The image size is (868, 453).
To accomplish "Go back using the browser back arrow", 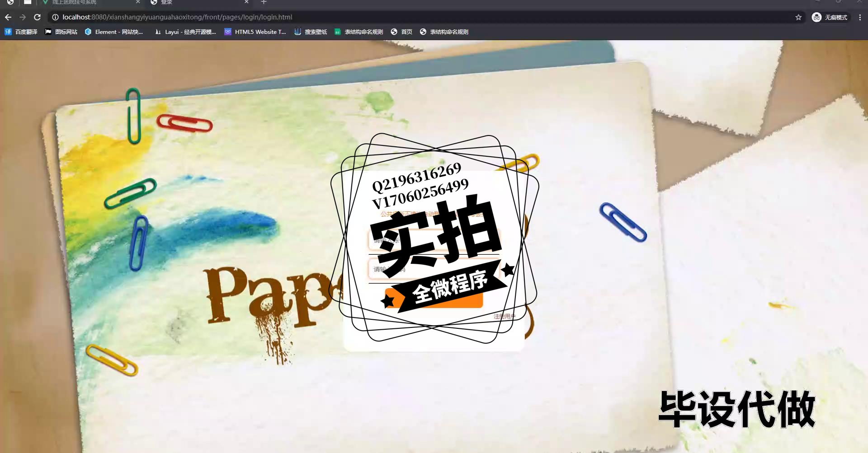I will tap(8, 17).
